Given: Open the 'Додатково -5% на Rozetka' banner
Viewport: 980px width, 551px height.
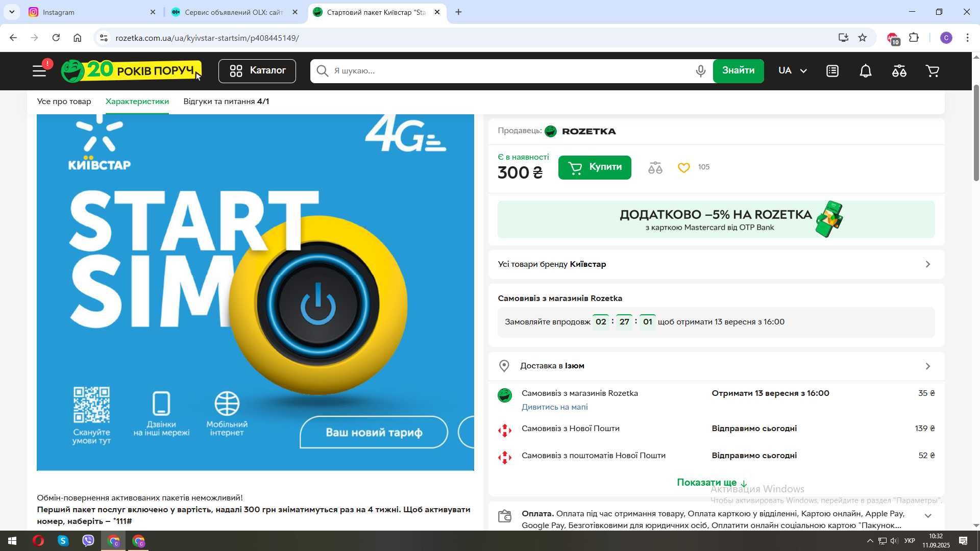Looking at the screenshot, I should [716, 219].
